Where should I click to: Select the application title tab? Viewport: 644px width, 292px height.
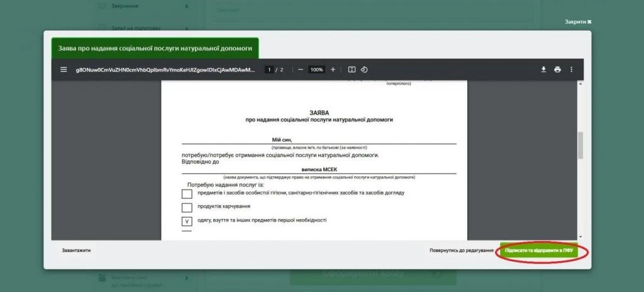pyautogui.click(x=155, y=48)
